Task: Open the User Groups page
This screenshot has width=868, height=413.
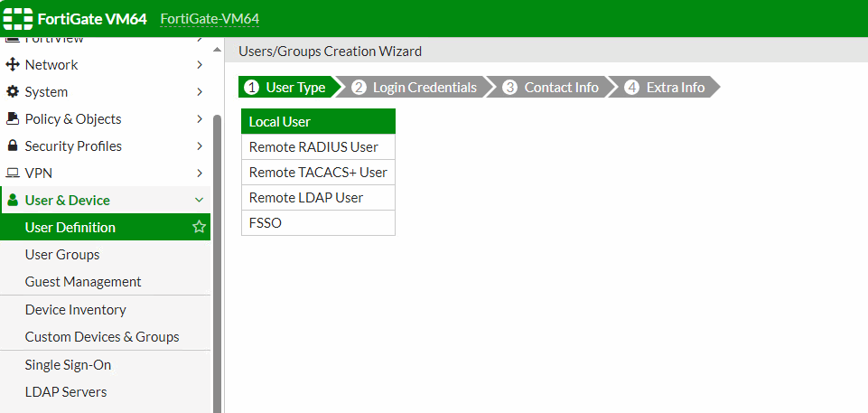Action: 105,254
